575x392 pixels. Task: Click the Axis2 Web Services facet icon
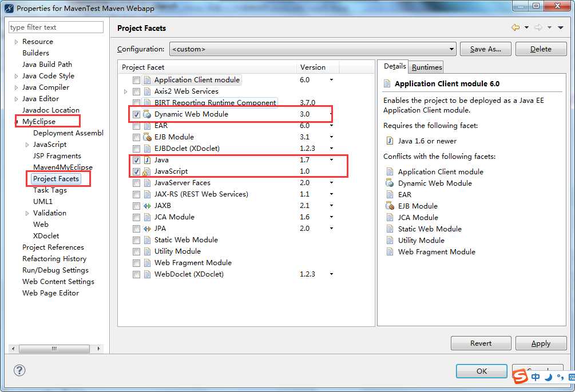tap(147, 91)
